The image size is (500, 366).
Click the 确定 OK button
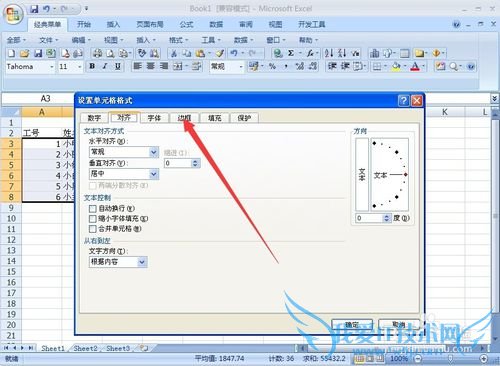[x=352, y=324]
